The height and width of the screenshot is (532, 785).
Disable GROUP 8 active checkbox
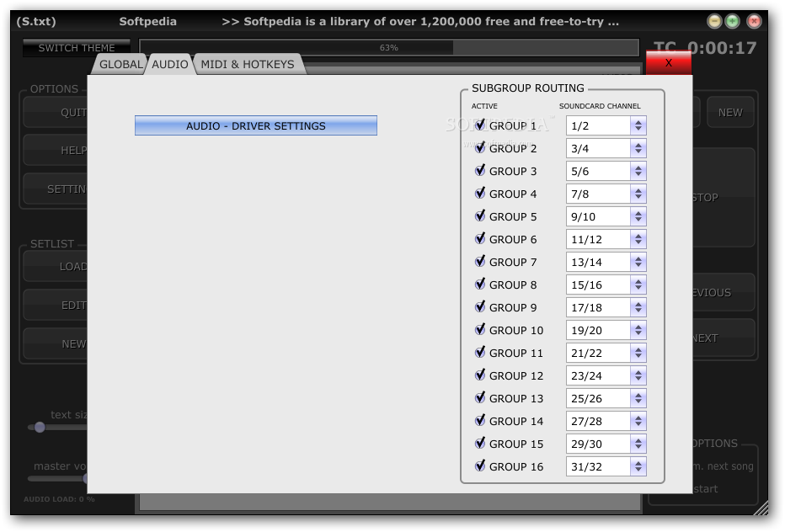tap(479, 285)
